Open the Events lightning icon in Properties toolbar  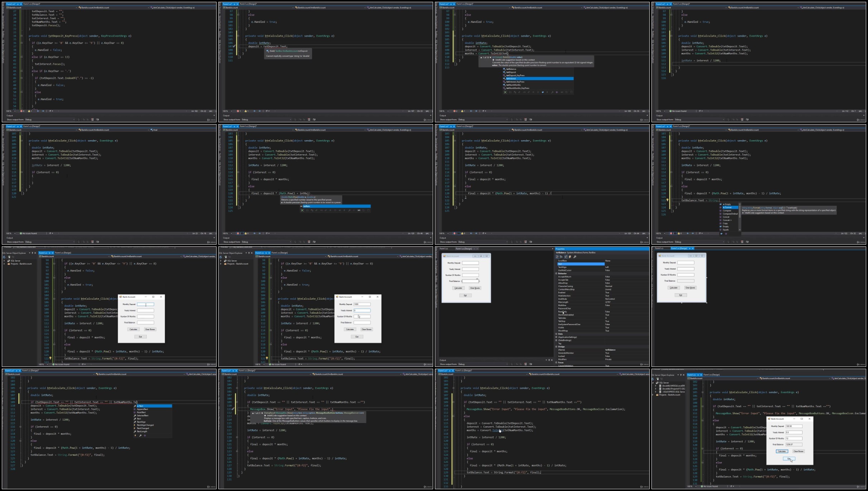click(570, 257)
